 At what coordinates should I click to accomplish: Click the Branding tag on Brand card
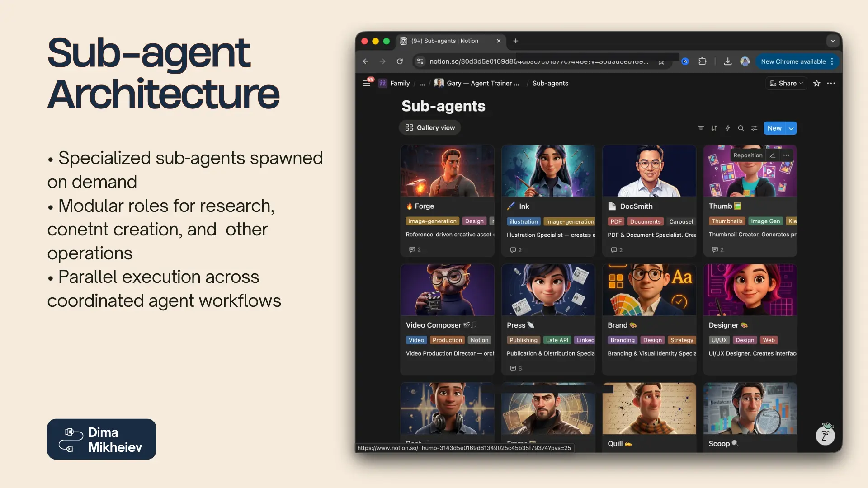[623, 340]
